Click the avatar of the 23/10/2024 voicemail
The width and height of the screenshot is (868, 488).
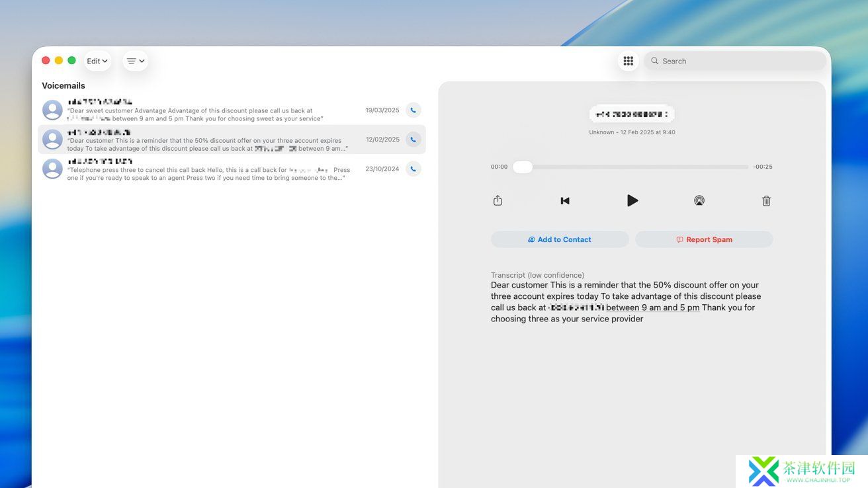[x=52, y=169]
